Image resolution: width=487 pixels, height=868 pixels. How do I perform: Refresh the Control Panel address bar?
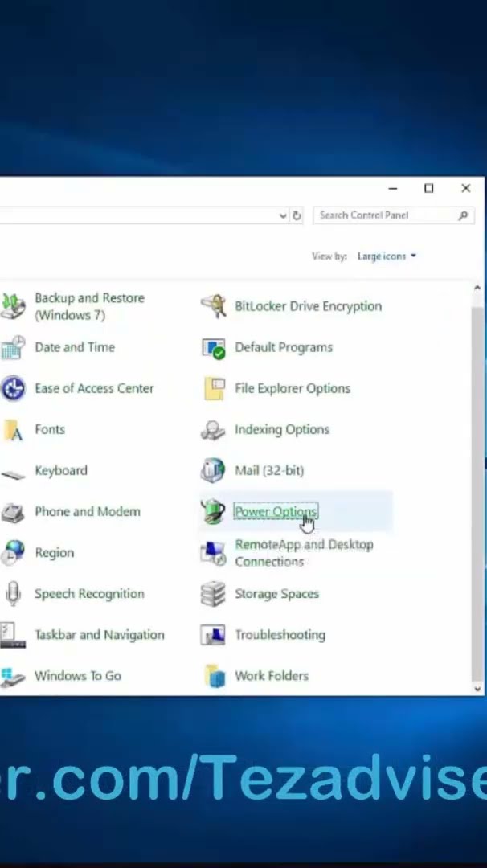click(297, 215)
